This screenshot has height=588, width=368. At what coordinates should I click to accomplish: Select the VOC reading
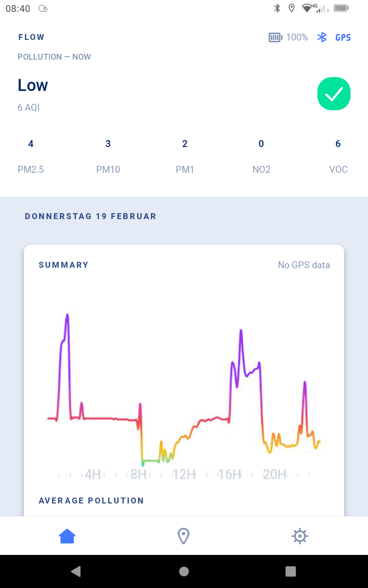(x=338, y=157)
